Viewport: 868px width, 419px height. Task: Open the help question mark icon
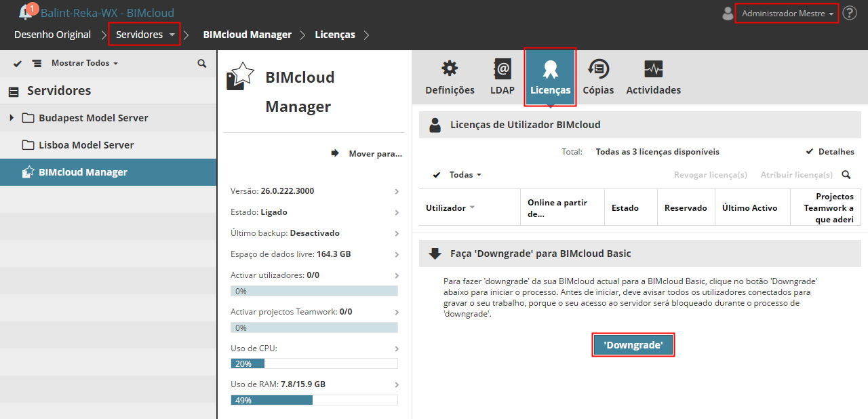[850, 13]
